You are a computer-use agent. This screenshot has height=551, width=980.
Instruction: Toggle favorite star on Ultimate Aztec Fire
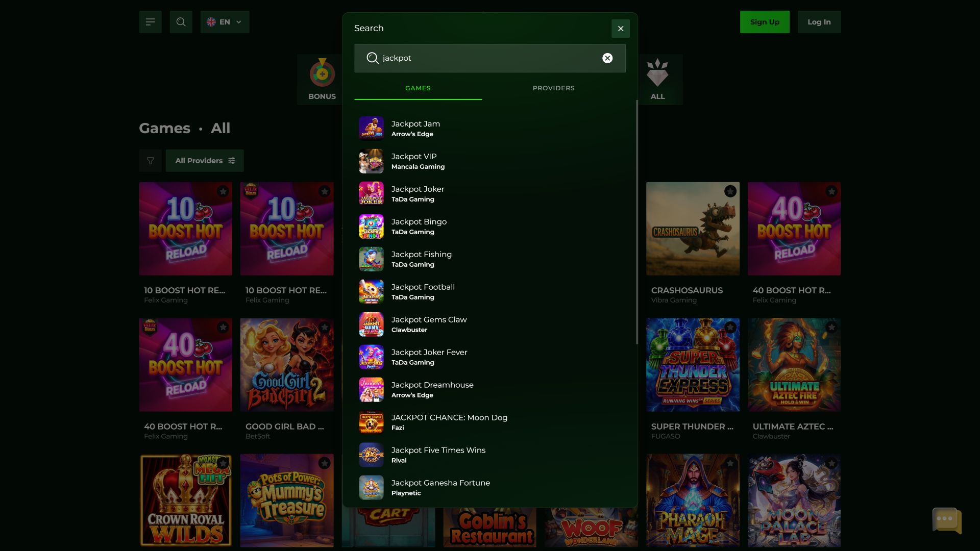(x=831, y=328)
